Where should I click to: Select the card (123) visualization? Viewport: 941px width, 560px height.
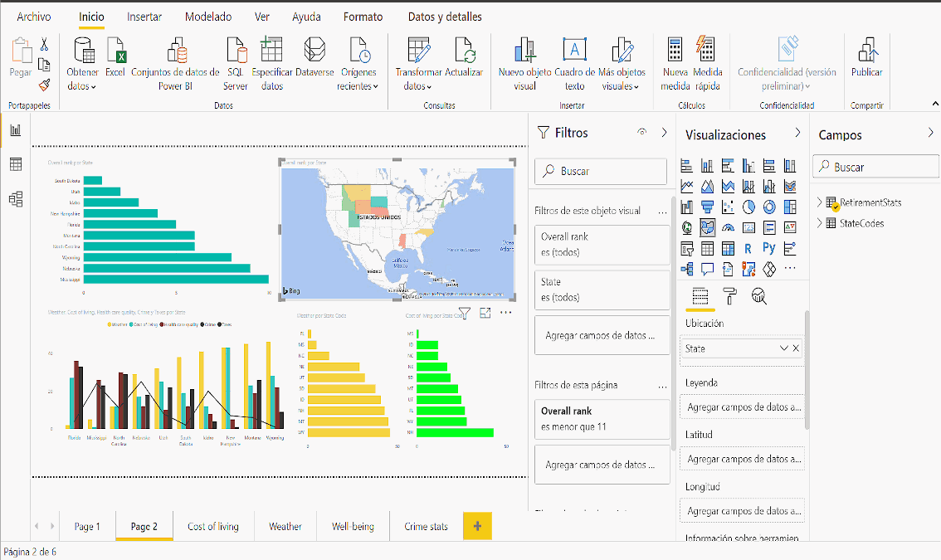point(748,227)
